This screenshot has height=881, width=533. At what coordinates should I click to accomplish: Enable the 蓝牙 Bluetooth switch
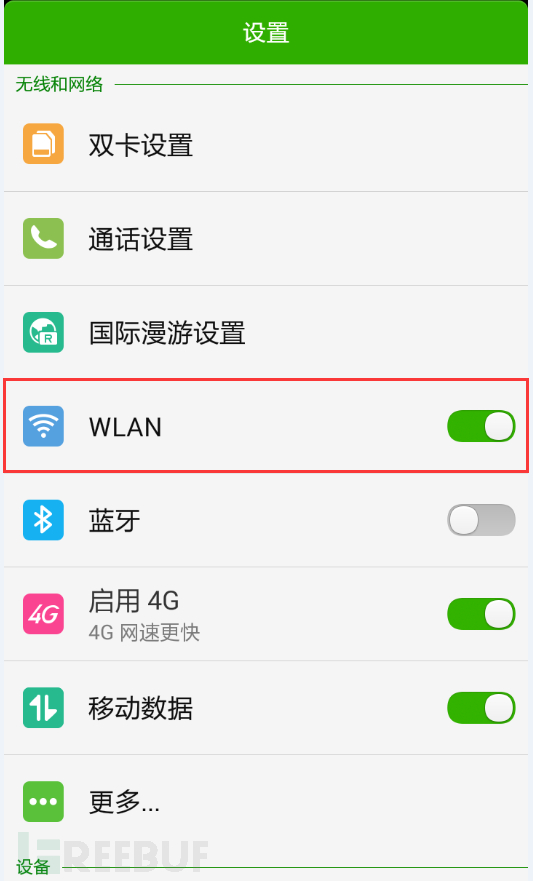(x=481, y=520)
